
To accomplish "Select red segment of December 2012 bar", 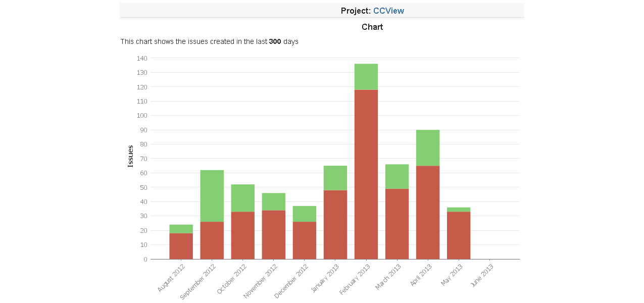I will 304,240.
